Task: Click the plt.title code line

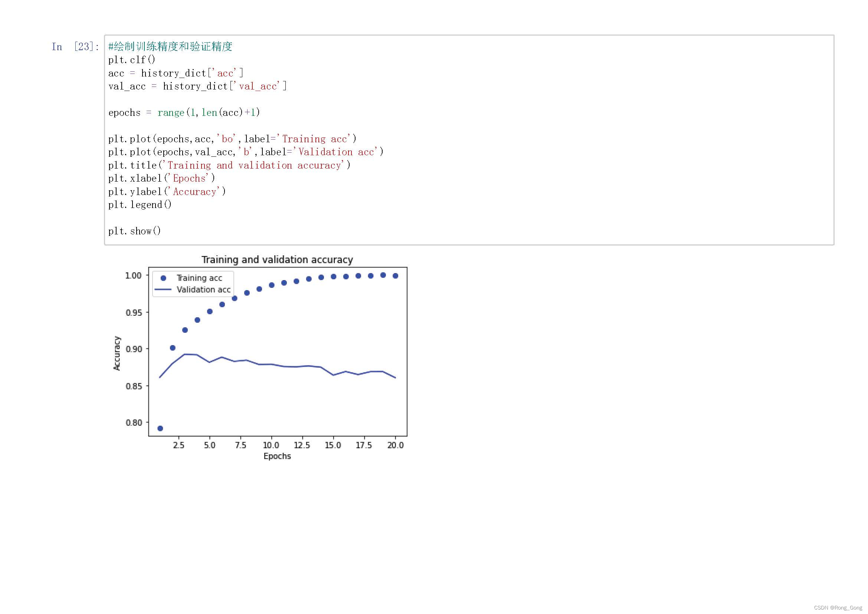Action: tap(229, 165)
